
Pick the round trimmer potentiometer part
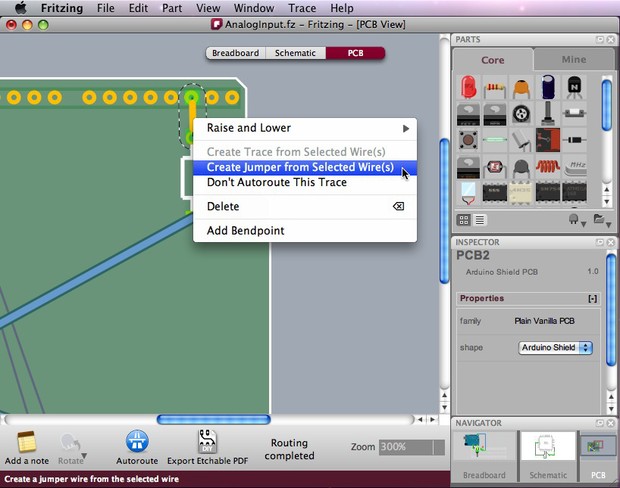pyautogui.click(x=521, y=114)
